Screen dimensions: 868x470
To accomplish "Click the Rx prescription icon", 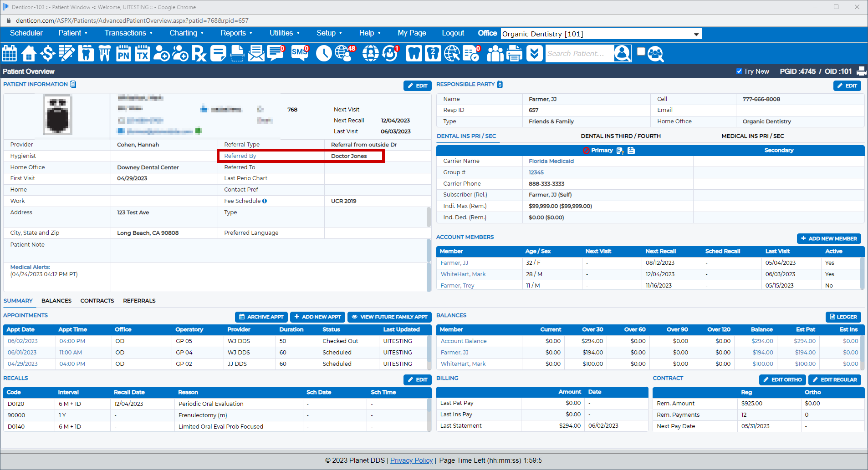I will (x=199, y=54).
